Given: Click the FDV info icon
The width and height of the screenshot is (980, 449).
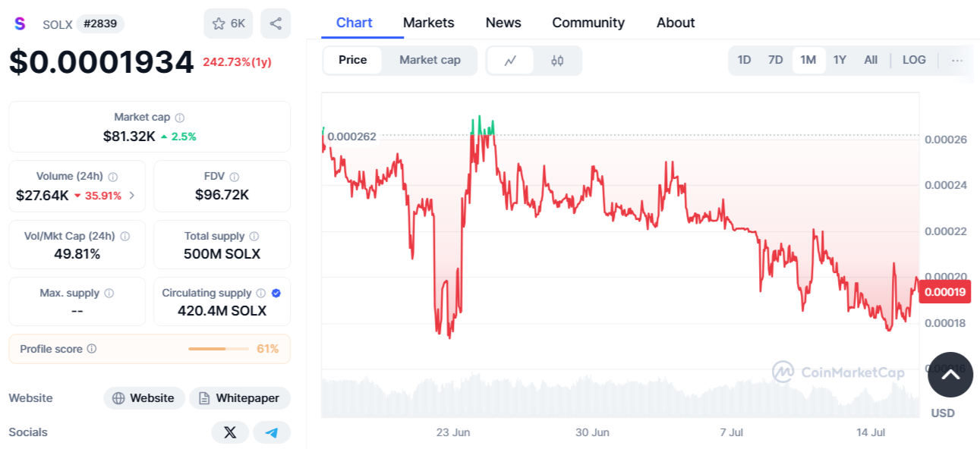Looking at the screenshot, I should 235,177.
